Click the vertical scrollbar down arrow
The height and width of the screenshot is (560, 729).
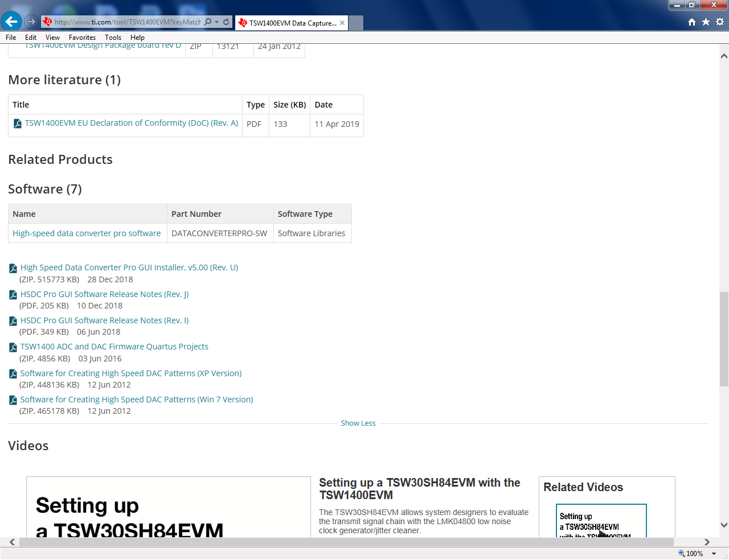tap(724, 525)
